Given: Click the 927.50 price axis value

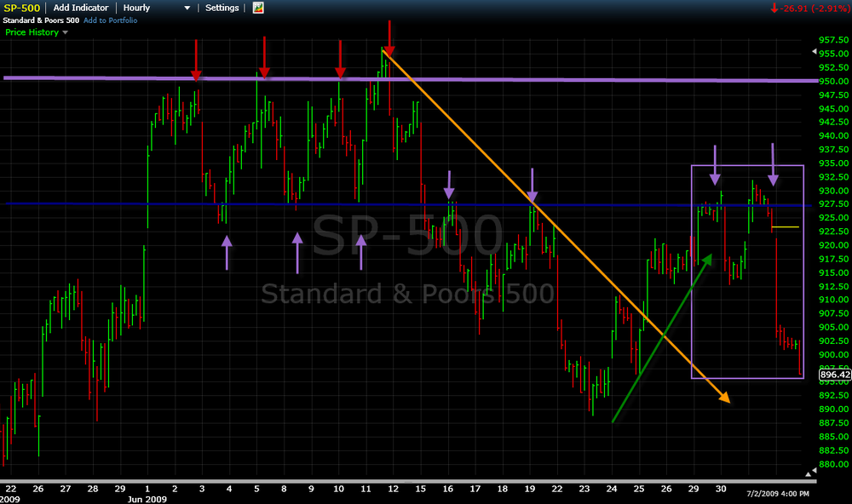Looking at the screenshot, I should (833, 203).
